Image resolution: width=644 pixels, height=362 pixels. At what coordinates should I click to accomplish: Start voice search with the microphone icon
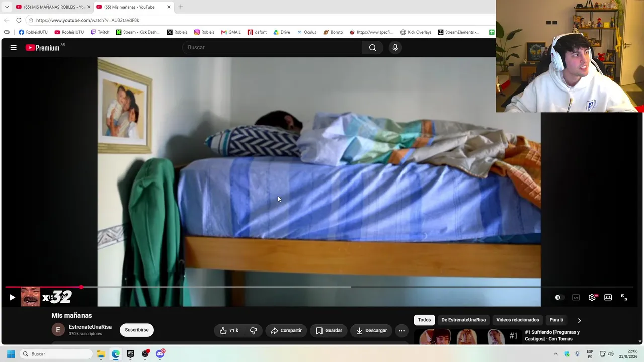point(395,48)
